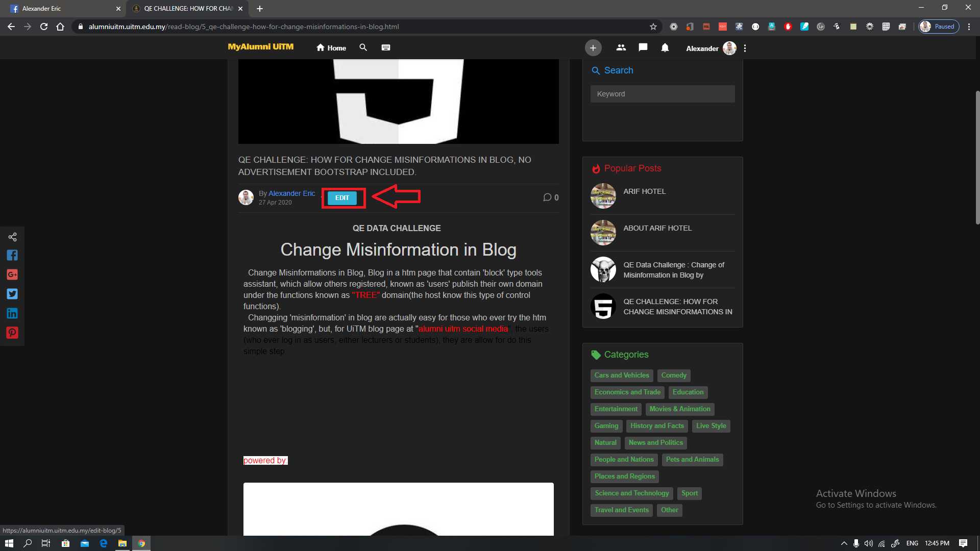Open QE CHALLENGE: HOW FOR CHANGE popular post
This screenshot has height=551, width=980.
point(677,307)
